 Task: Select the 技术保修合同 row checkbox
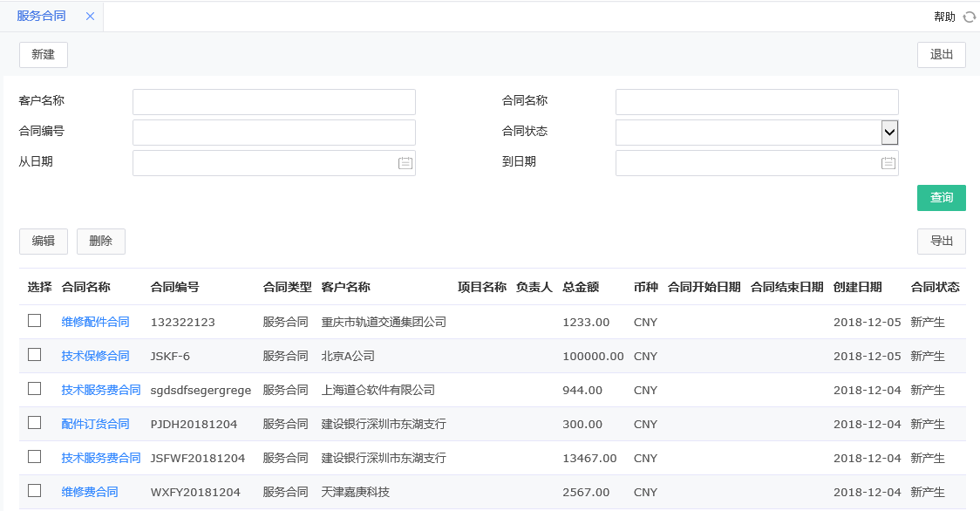[x=34, y=355]
